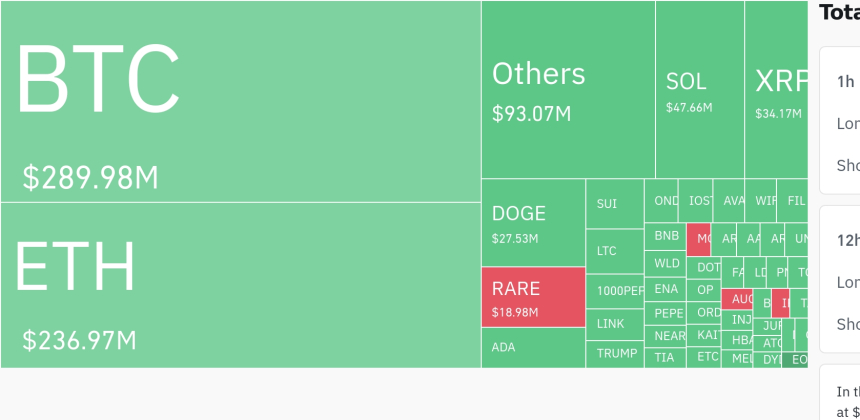Select the DOGE $27.53M tile
The image size is (860, 420).
tap(534, 223)
